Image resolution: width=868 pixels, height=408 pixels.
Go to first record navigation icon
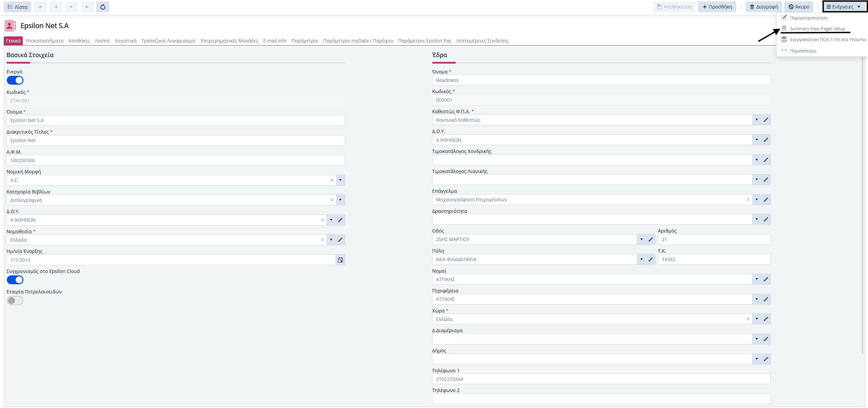[x=40, y=7]
